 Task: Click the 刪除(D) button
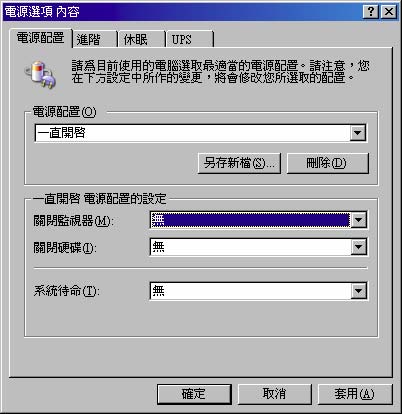click(x=327, y=163)
